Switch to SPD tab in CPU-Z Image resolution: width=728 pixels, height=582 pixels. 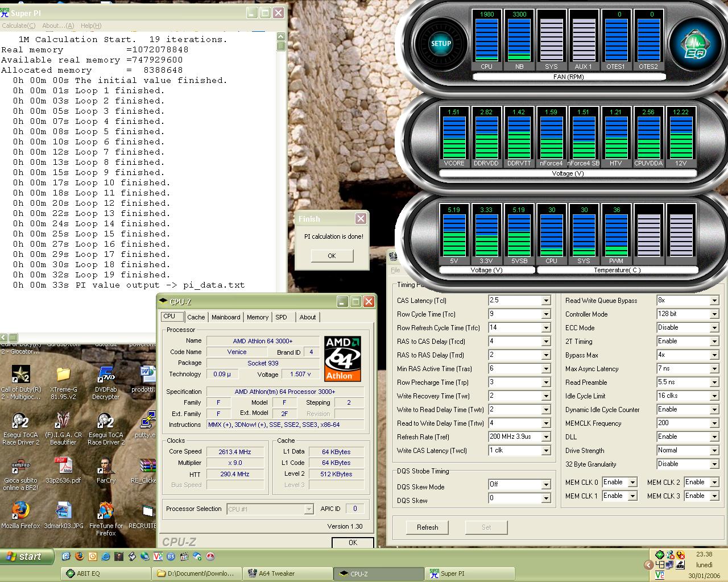281,317
